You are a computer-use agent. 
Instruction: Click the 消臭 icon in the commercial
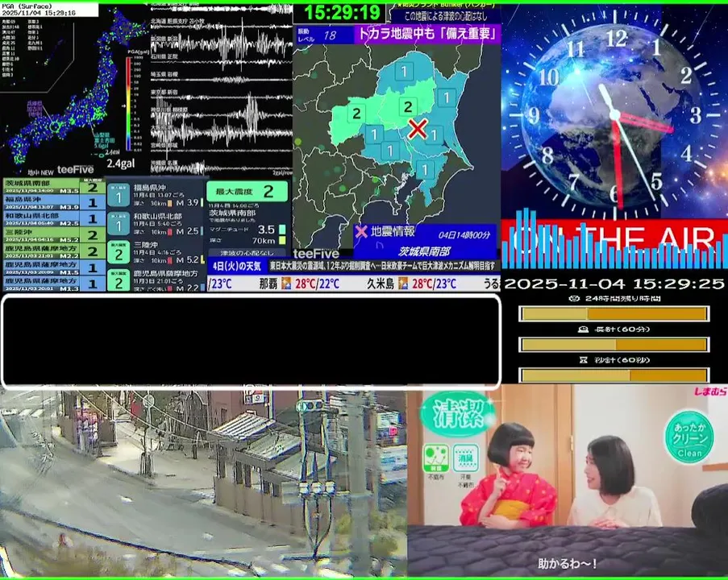pyautogui.click(x=465, y=458)
